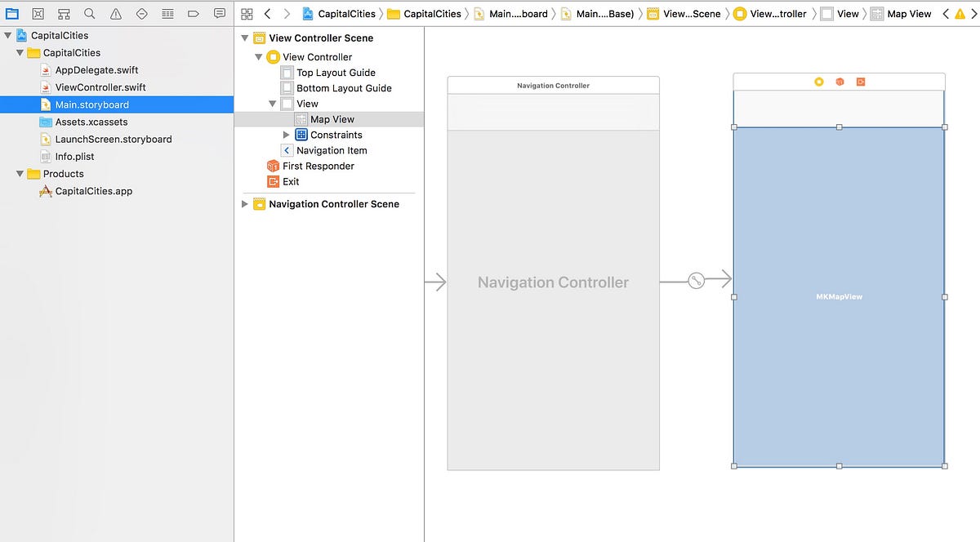Open the Debug navigator
The image size is (980, 542).
point(167,13)
